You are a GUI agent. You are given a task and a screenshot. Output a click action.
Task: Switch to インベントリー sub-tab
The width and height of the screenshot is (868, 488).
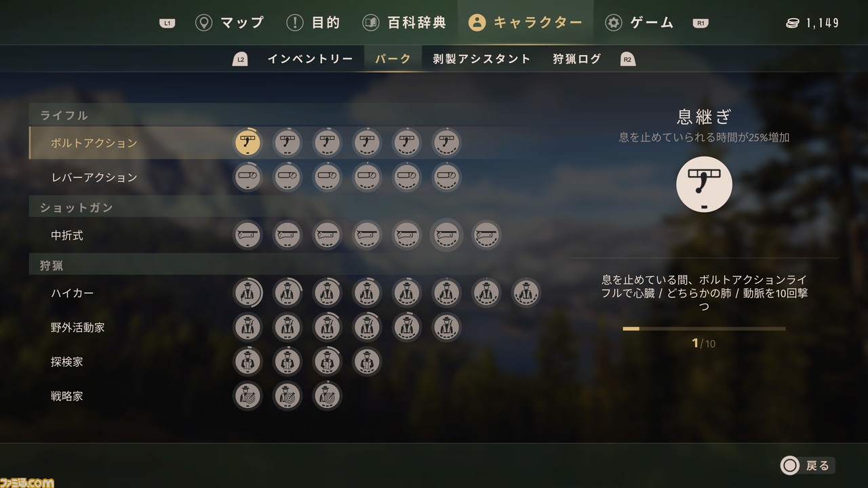[x=310, y=59]
